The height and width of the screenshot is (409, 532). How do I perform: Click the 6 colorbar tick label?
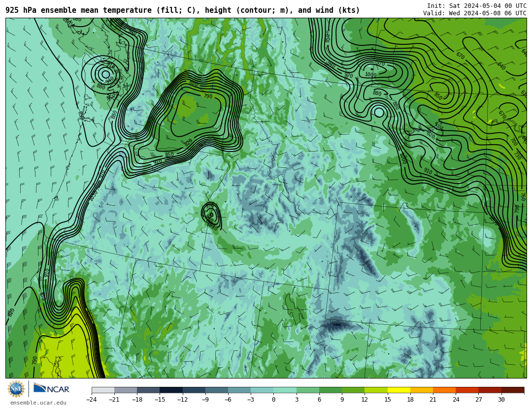319,400
